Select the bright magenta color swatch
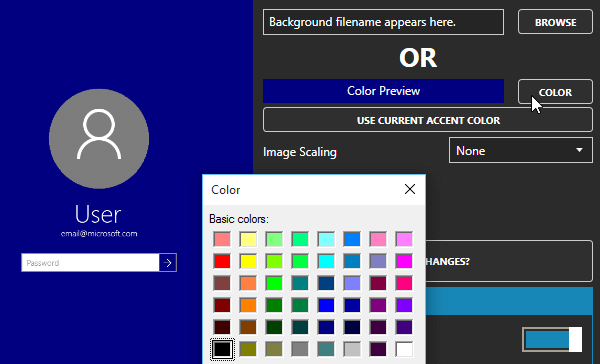This screenshot has width=600, height=364. click(x=404, y=261)
